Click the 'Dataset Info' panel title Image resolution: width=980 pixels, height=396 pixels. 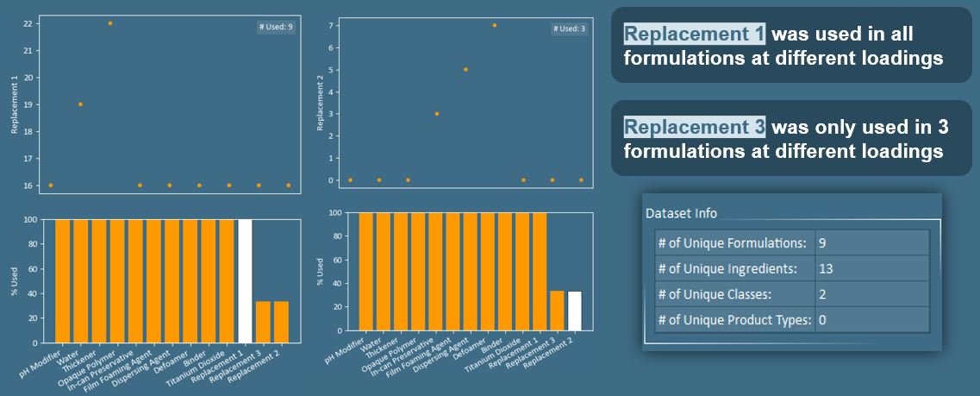(x=681, y=213)
